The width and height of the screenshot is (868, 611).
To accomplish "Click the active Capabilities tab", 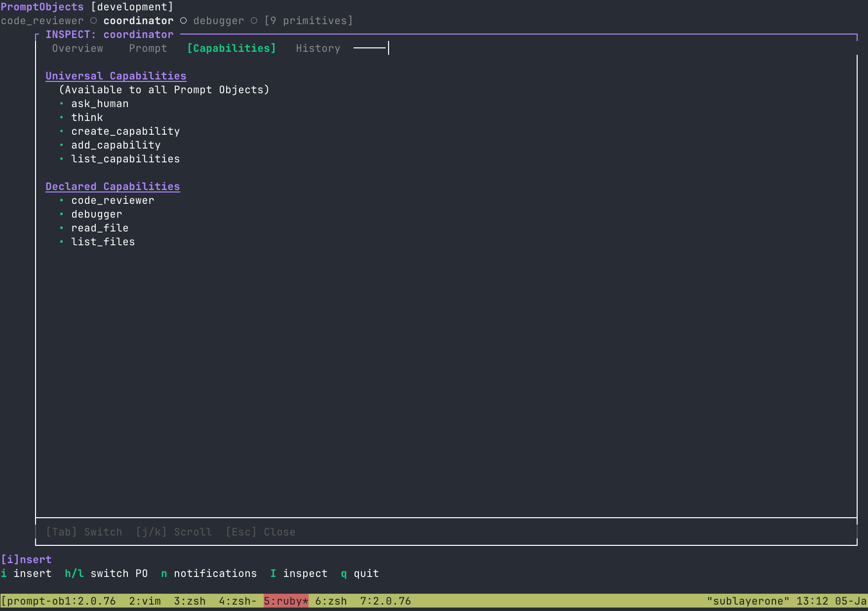I will (231, 48).
